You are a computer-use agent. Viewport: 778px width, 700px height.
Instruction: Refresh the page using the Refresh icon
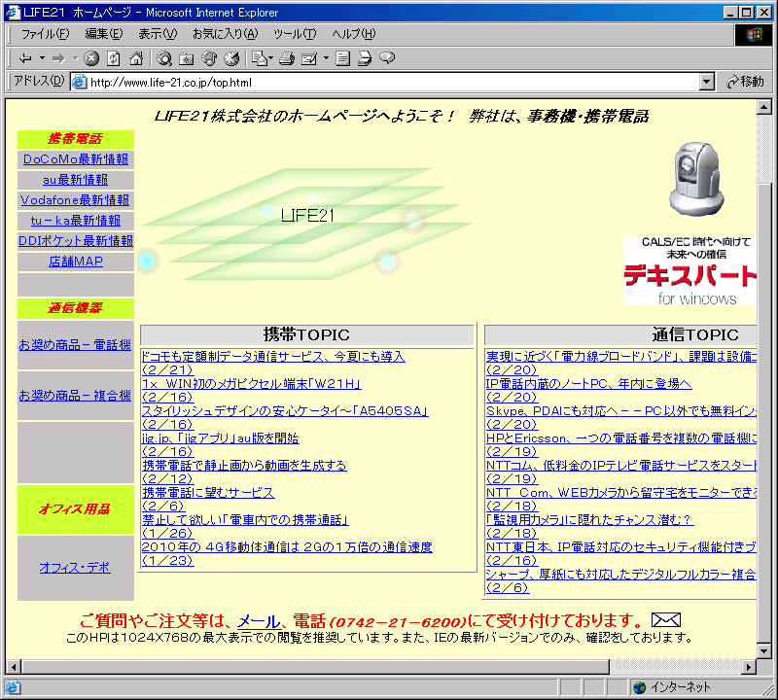click(x=114, y=58)
